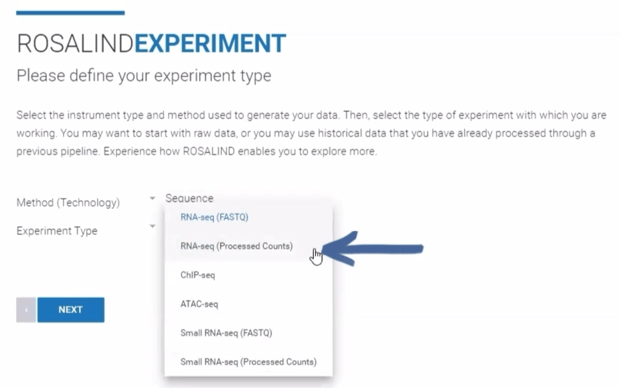The width and height of the screenshot is (620, 388).
Task: Select Small RNA-seq (Processed Counts)
Action: click(248, 362)
